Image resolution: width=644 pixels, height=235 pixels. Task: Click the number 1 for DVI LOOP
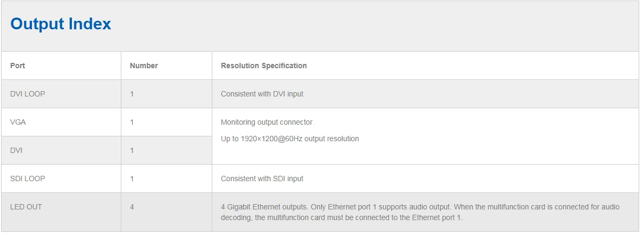[132, 94]
